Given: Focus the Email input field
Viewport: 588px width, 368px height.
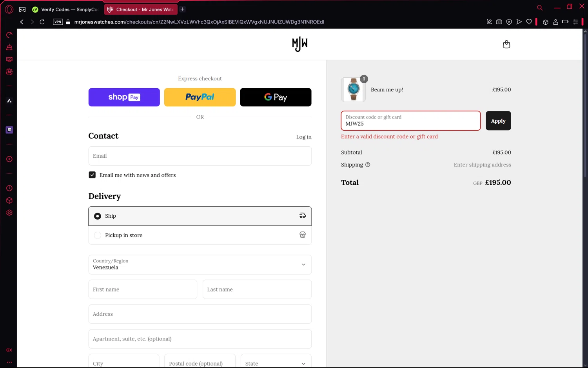Looking at the screenshot, I should pos(200,156).
